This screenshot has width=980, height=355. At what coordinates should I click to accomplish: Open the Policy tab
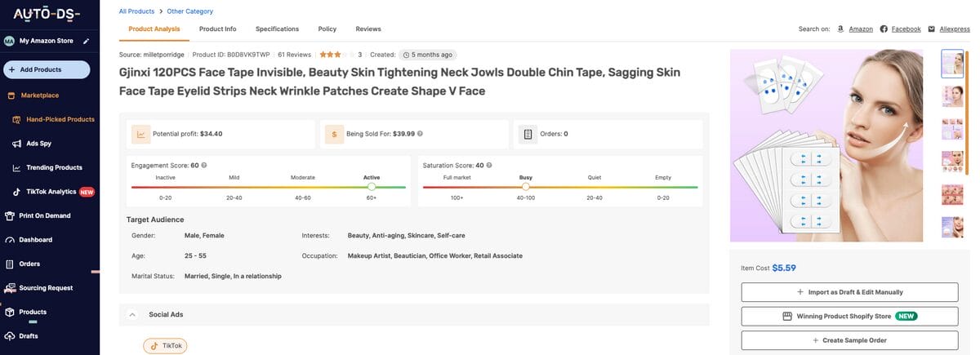tap(327, 29)
